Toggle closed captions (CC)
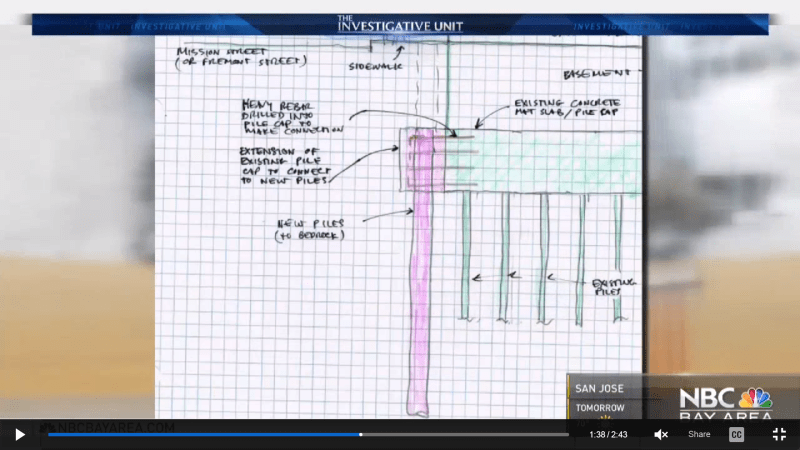The height and width of the screenshot is (450, 800). tap(736, 435)
